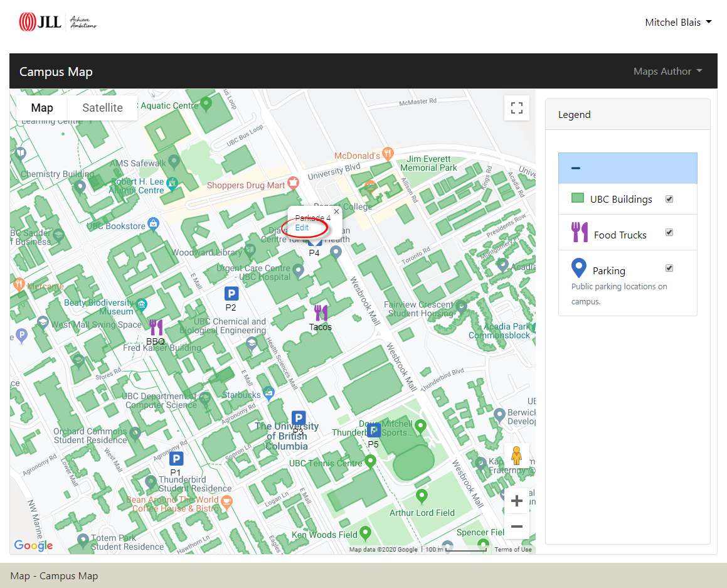Uncheck the Food Trucks layer checkbox
Viewport: 727px width, 588px height.
[x=669, y=232]
